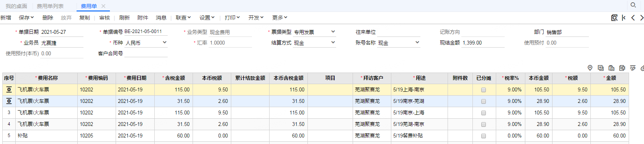Expand the 币种 人民币 dropdown

coord(165,43)
